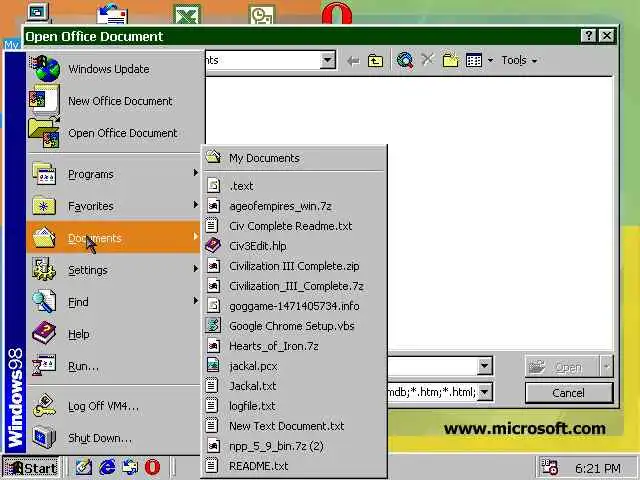Choose Shut Down... from Start menu

[x=115, y=438]
